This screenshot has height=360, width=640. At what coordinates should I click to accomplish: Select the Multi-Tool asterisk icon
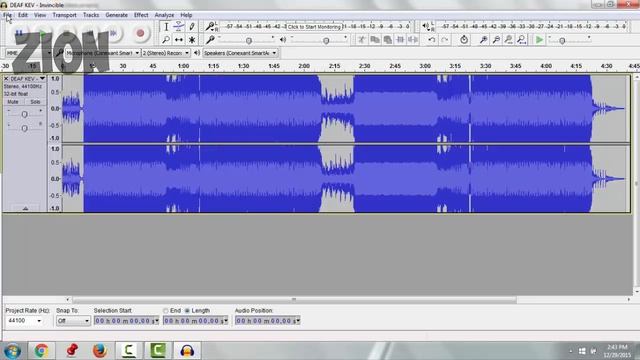click(x=191, y=40)
